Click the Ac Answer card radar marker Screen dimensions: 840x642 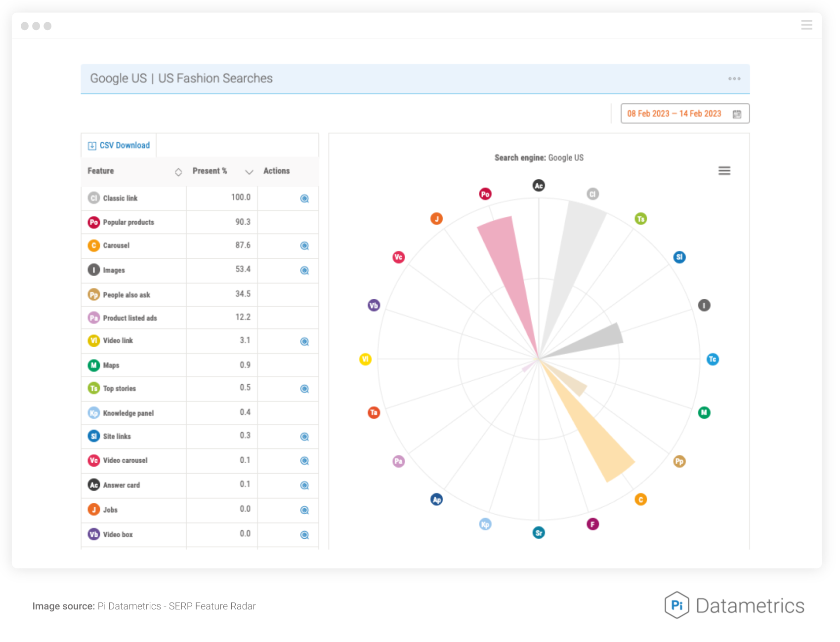pyautogui.click(x=539, y=186)
